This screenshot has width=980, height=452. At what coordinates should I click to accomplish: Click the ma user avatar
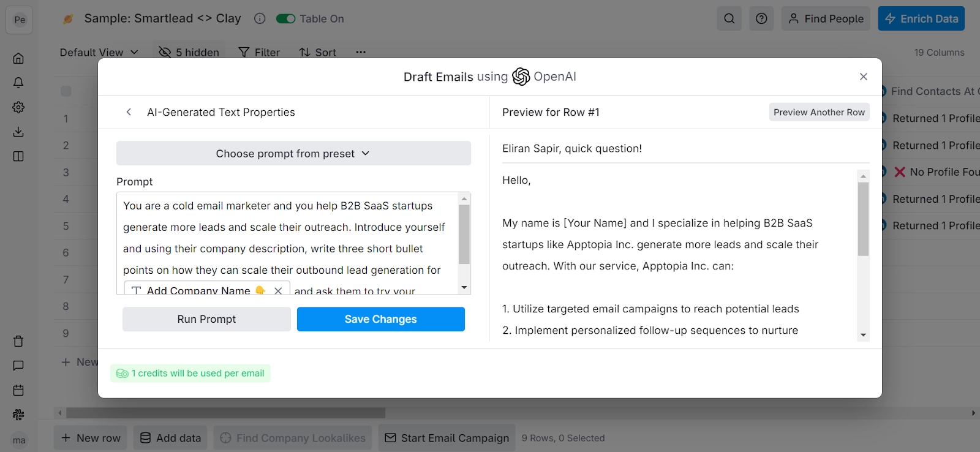19,440
